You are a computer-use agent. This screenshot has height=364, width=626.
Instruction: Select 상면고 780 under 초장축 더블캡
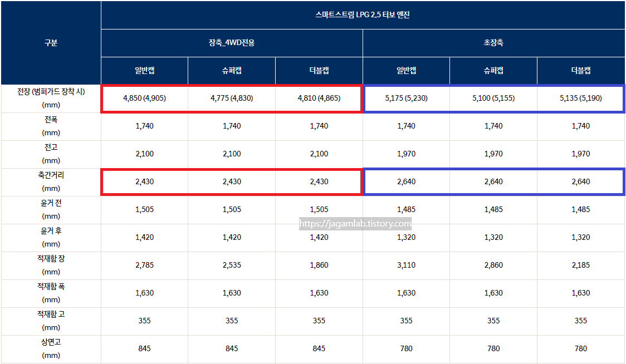pos(581,349)
